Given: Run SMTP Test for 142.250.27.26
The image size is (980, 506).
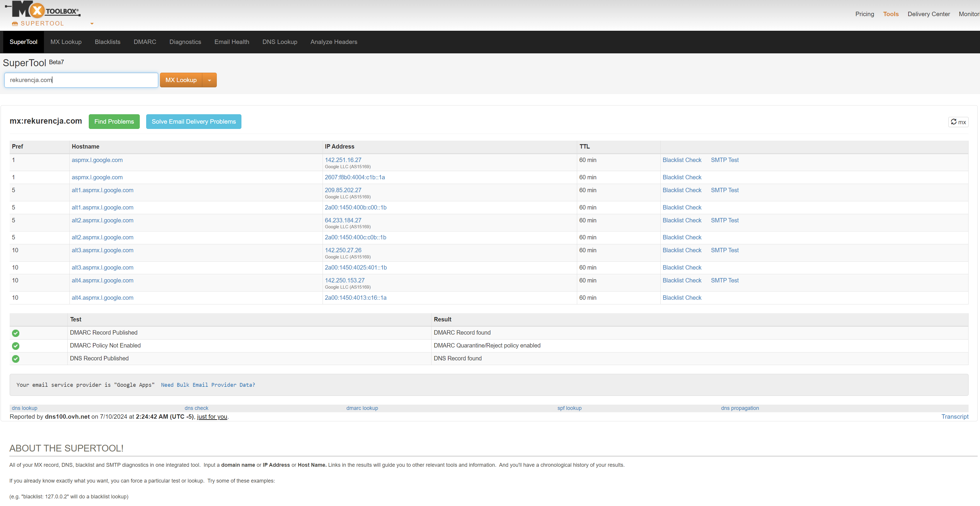Looking at the screenshot, I should click(x=724, y=250).
